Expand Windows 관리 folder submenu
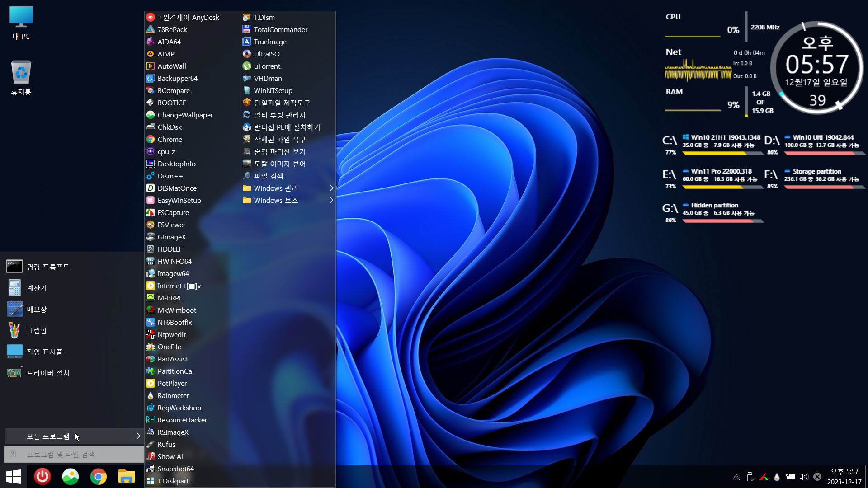Image resolution: width=868 pixels, height=488 pixels. tap(288, 188)
